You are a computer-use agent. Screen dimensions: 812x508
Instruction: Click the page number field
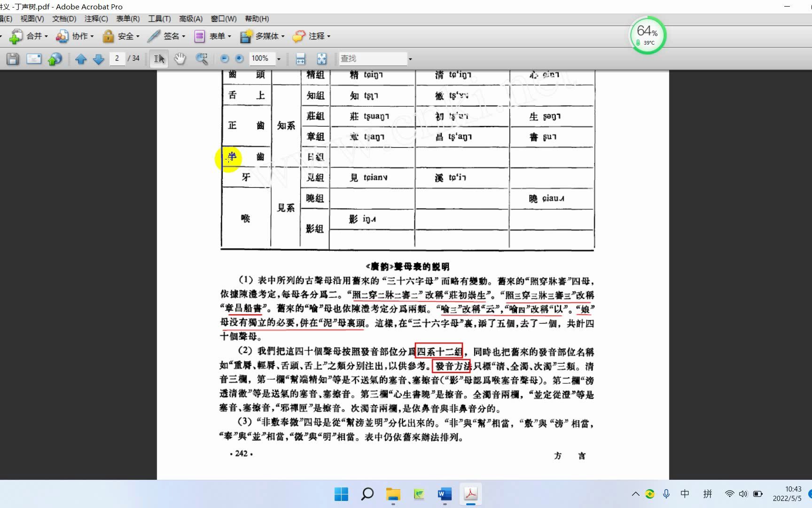117,58
